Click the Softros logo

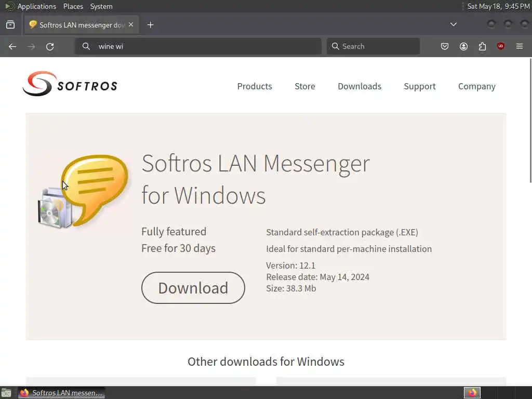point(70,84)
